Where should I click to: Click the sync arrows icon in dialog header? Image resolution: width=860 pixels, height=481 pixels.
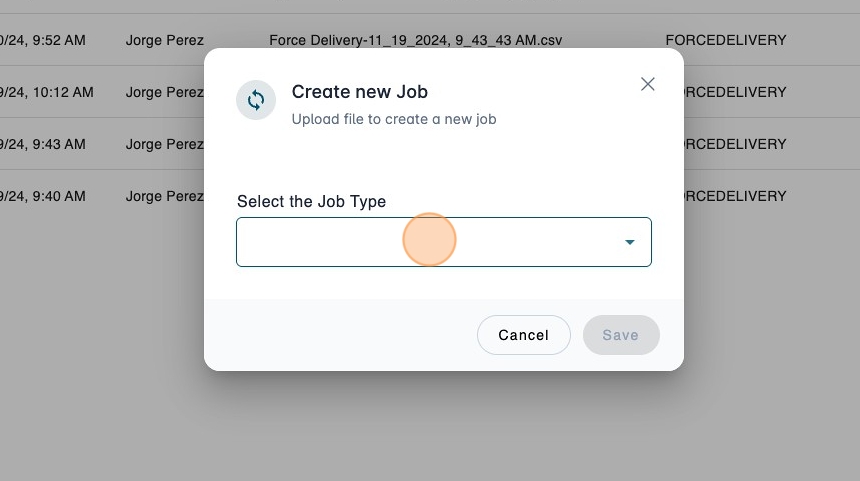[x=256, y=100]
